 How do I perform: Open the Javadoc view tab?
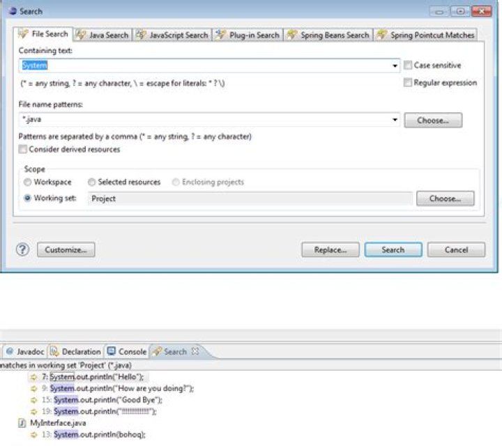(x=25, y=352)
